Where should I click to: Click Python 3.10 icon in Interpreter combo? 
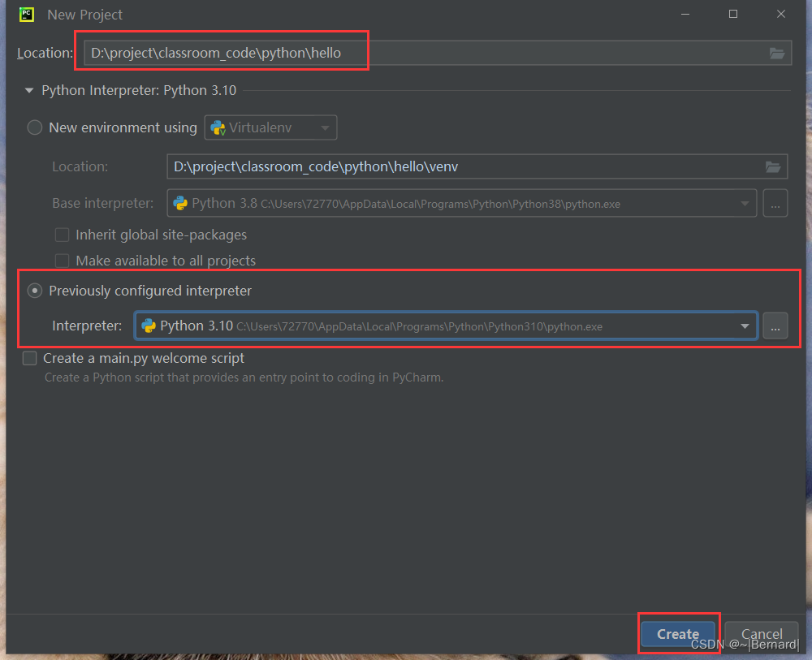tap(149, 326)
